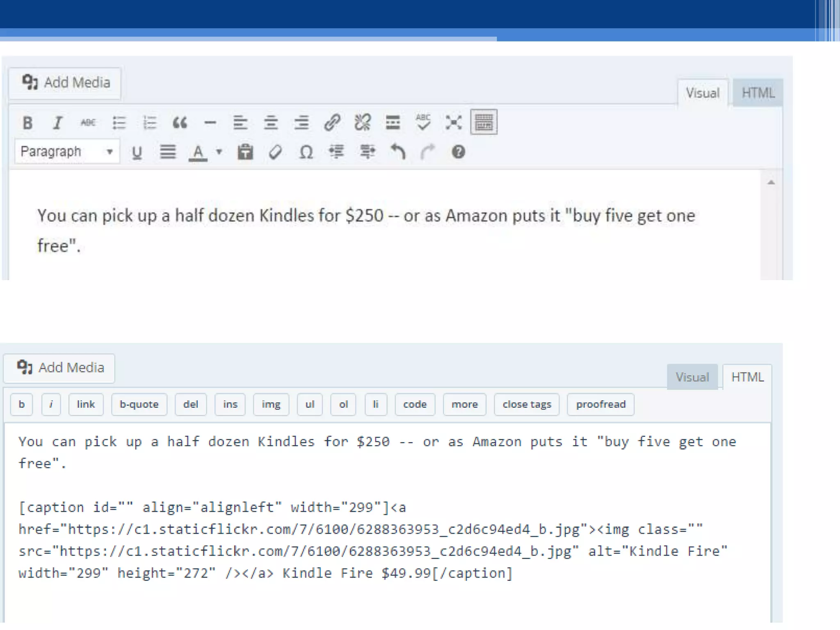The height and width of the screenshot is (630, 840).
Task: Click the Bold icon in the visual editor
Action: 27,123
